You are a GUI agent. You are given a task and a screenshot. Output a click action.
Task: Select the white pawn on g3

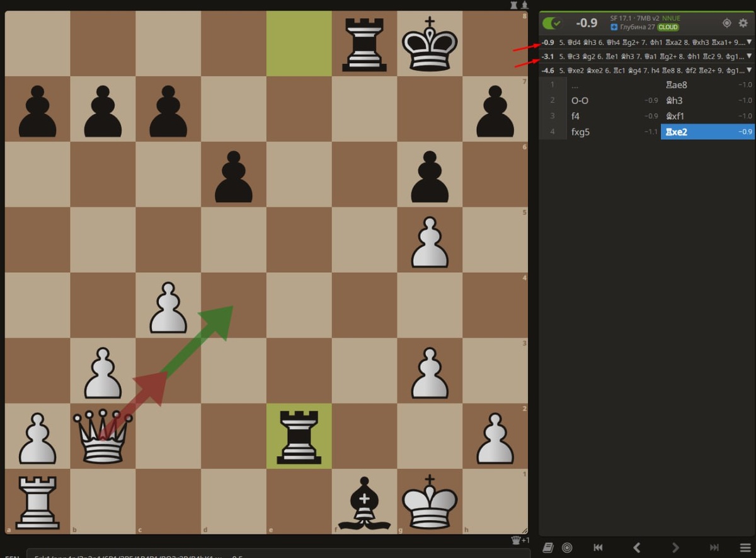coord(430,371)
